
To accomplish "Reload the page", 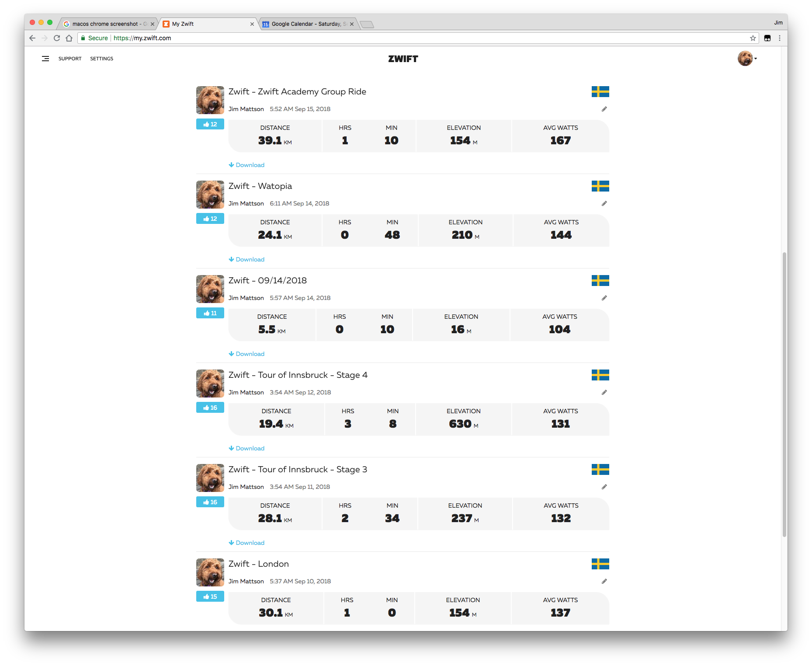I will tap(57, 38).
